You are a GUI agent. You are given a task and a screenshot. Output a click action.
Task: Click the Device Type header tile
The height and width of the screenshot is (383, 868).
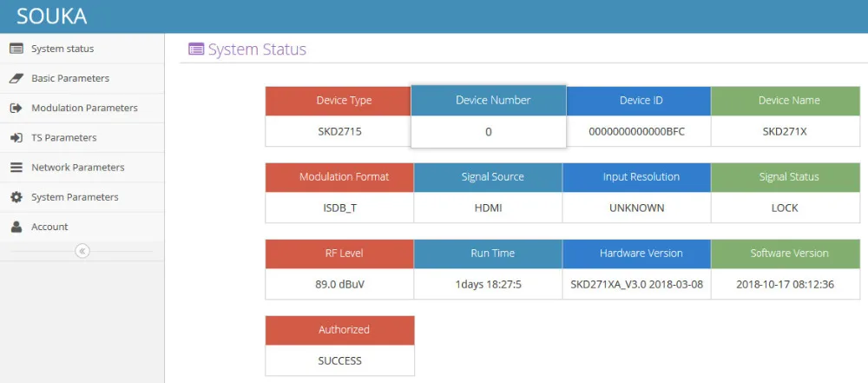339,101
